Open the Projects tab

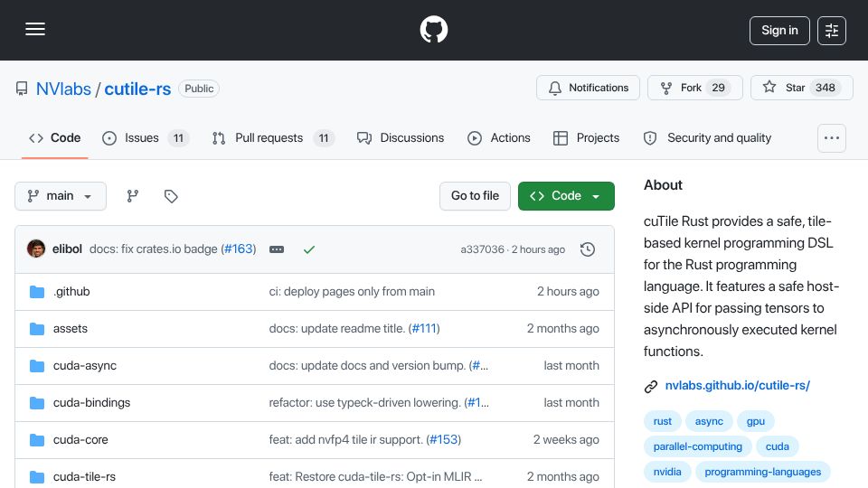pyautogui.click(x=586, y=137)
